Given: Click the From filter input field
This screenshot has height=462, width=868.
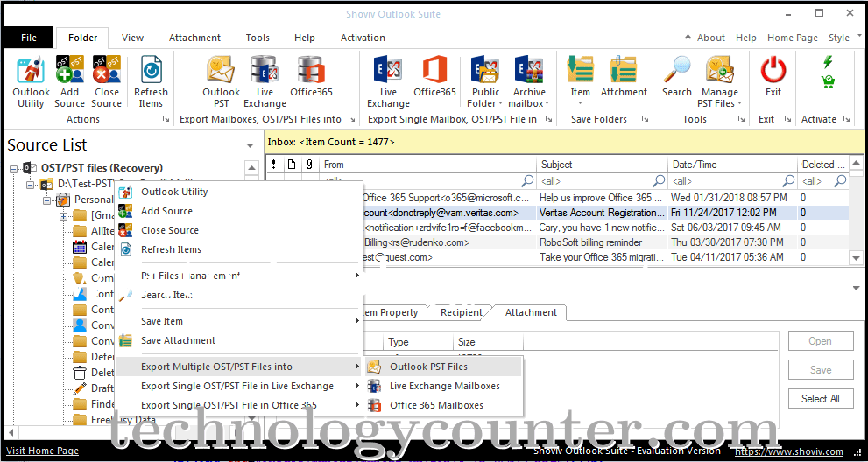Looking at the screenshot, I should (428, 181).
